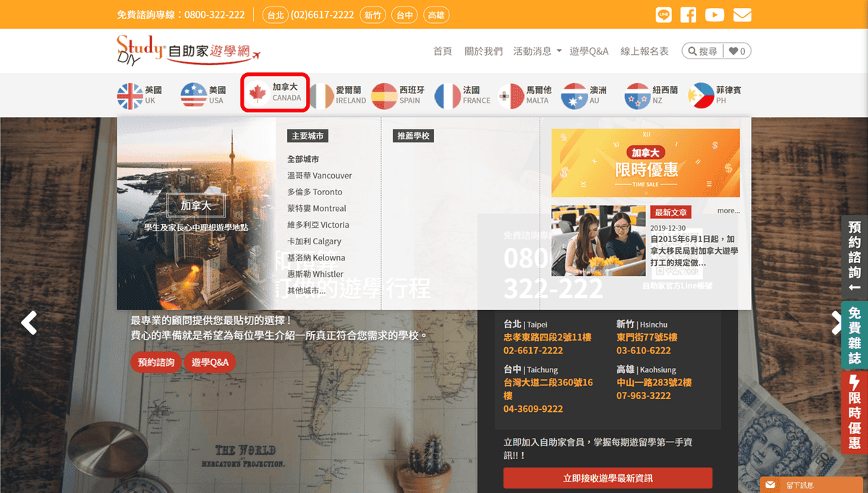The height and width of the screenshot is (493, 868).
Task: Select 卡加利 Calgary city
Action: tap(314, 241)
